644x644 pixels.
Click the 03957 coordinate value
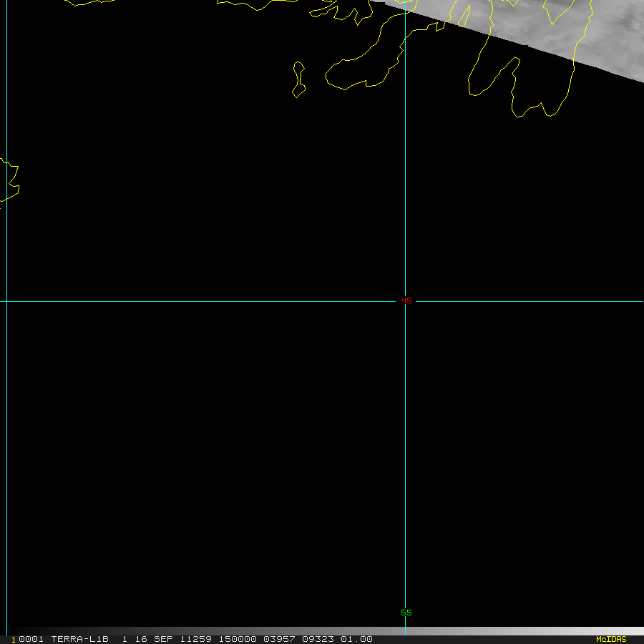(279, 639)
